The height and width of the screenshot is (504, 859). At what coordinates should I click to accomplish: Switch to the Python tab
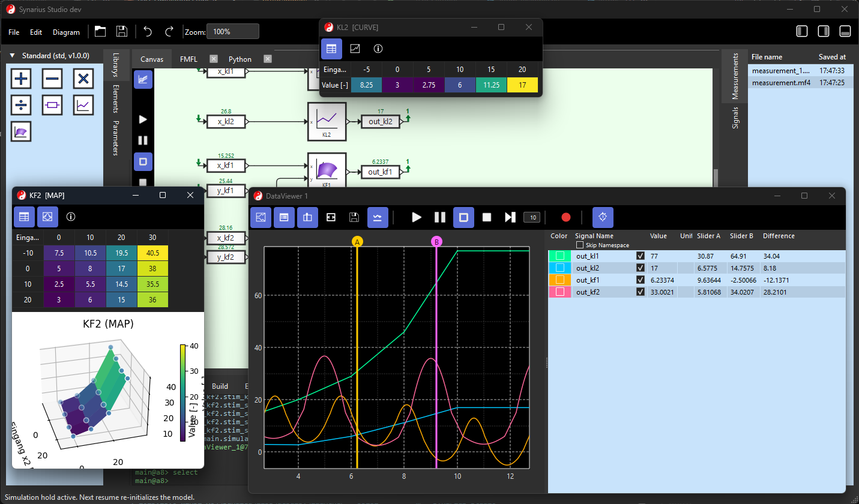click(x=240, y=59)
